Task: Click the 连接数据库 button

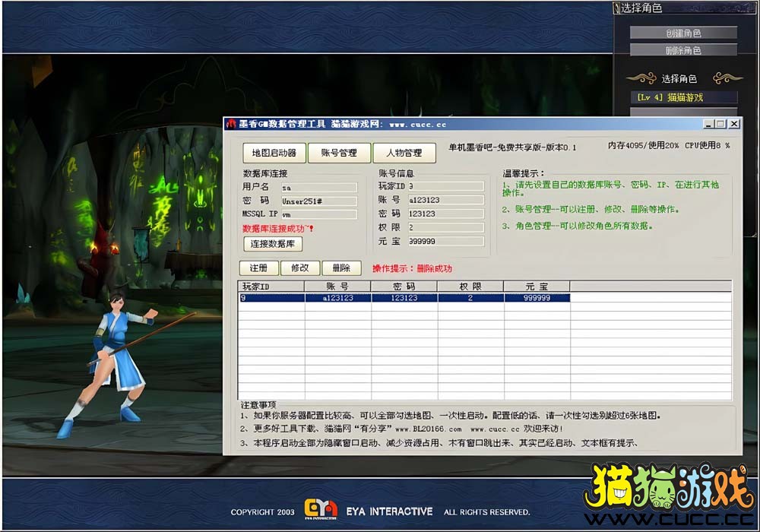Action: (273, 244)
